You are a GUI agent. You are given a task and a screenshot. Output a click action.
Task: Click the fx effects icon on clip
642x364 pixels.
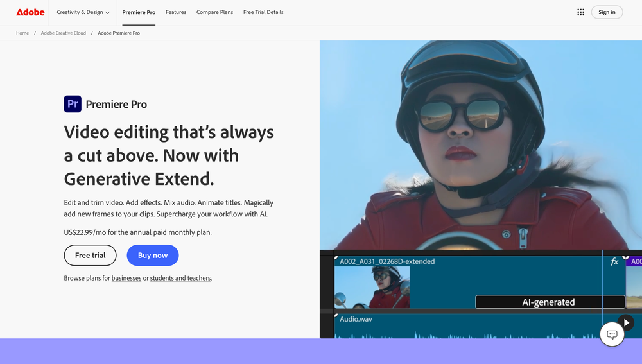[x=614, y=262]
